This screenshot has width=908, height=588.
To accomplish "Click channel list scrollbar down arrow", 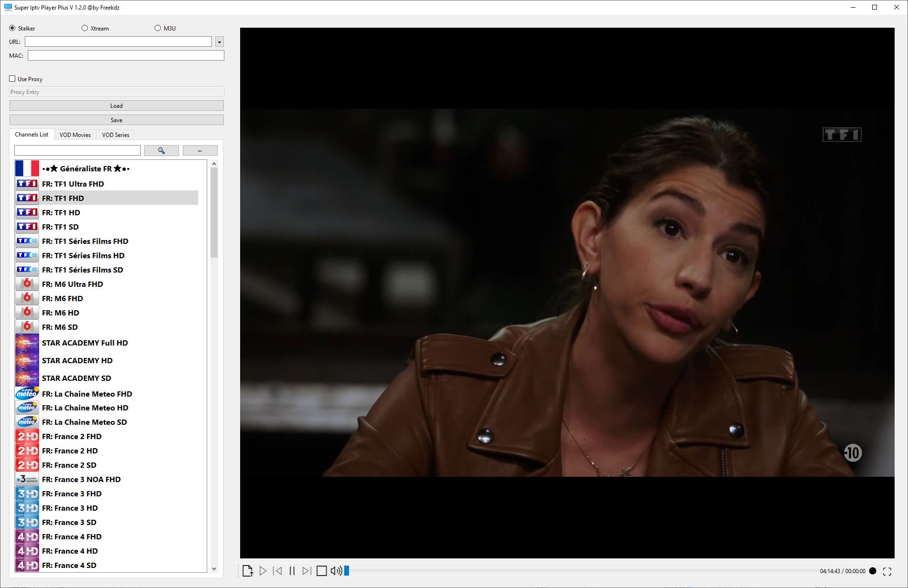I will (214, 568).
